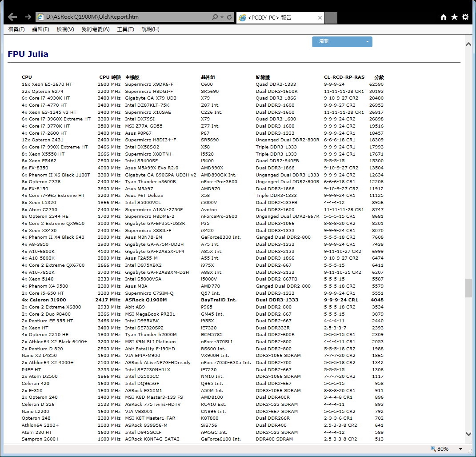This screenshot has height=457, width=476.
Task: Click the MSI Z77A-GD55 motherboard cell
Action: pos(144,126)
